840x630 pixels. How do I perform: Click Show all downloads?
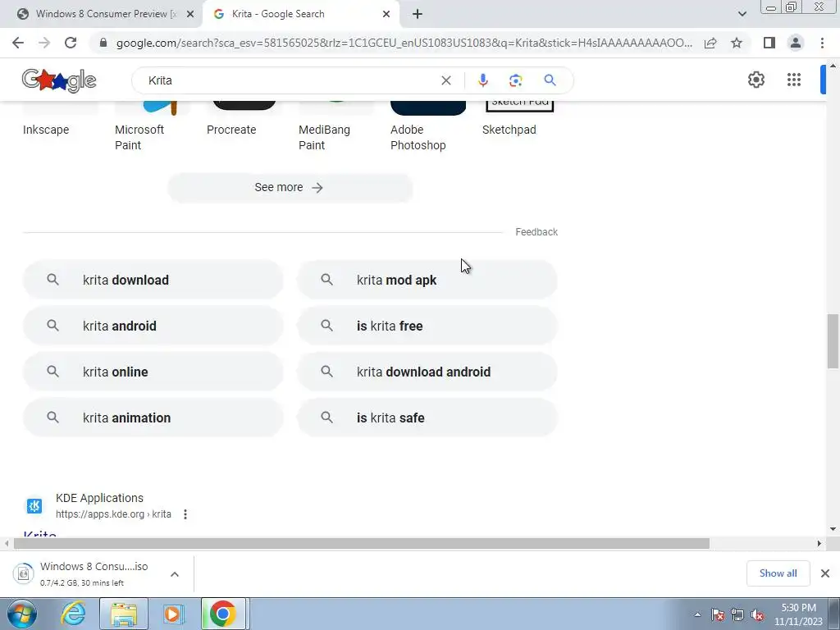pos(778,573)
